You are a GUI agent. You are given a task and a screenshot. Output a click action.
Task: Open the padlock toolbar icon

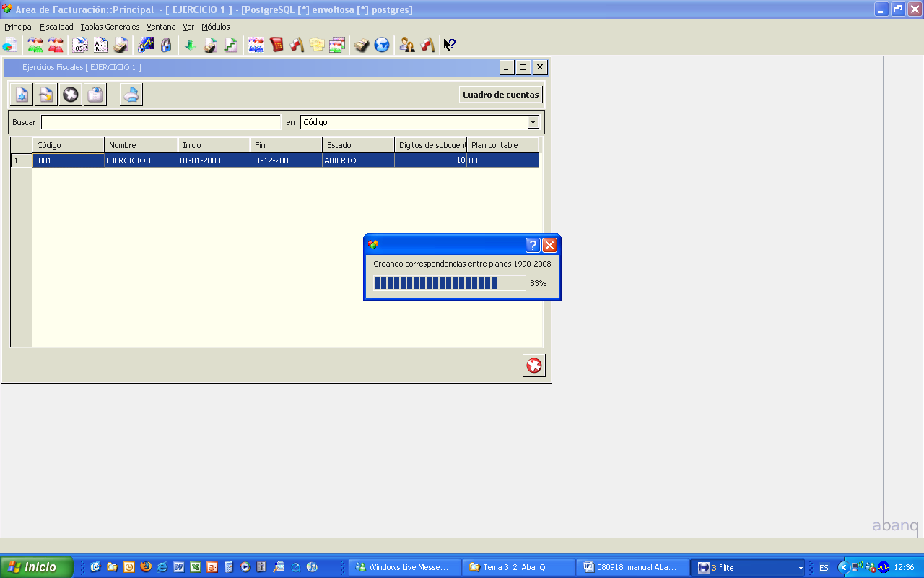(166, 45)
